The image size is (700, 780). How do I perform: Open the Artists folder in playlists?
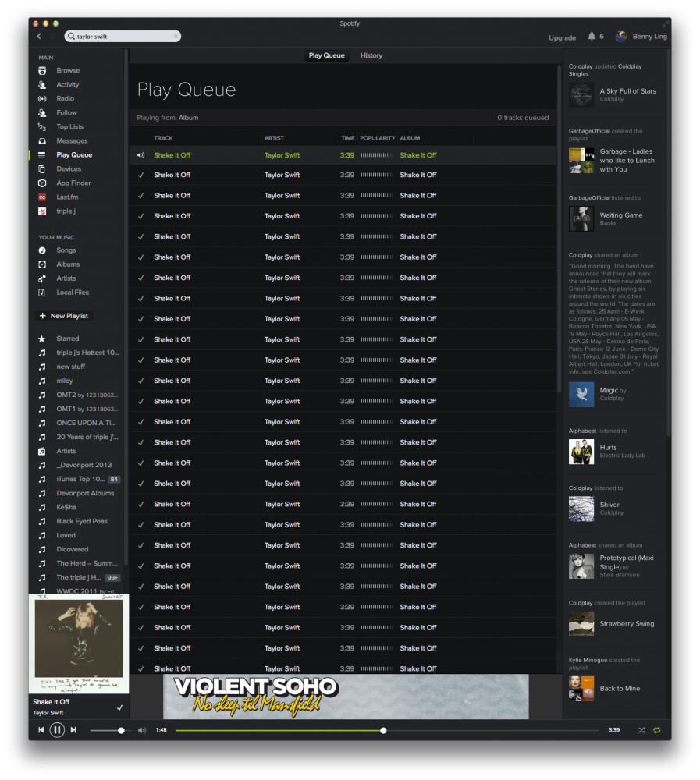66,451
